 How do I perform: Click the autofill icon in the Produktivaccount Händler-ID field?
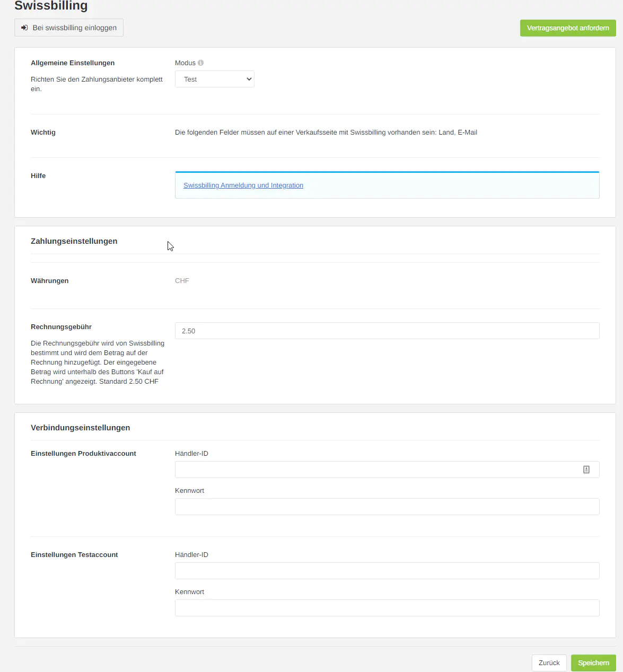[x=586, y=470]
